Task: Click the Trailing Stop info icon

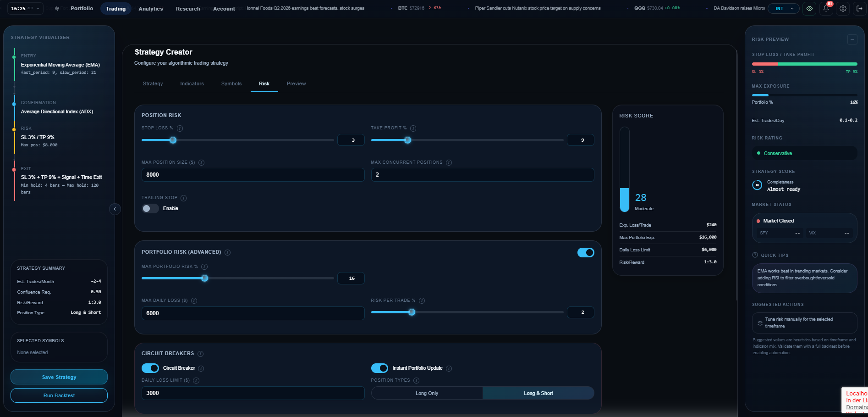Action: (x=184, y=198)
